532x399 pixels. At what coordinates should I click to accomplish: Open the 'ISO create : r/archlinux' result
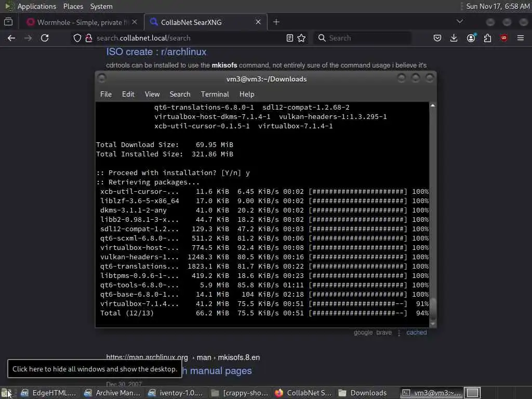(x=156, y=52)
